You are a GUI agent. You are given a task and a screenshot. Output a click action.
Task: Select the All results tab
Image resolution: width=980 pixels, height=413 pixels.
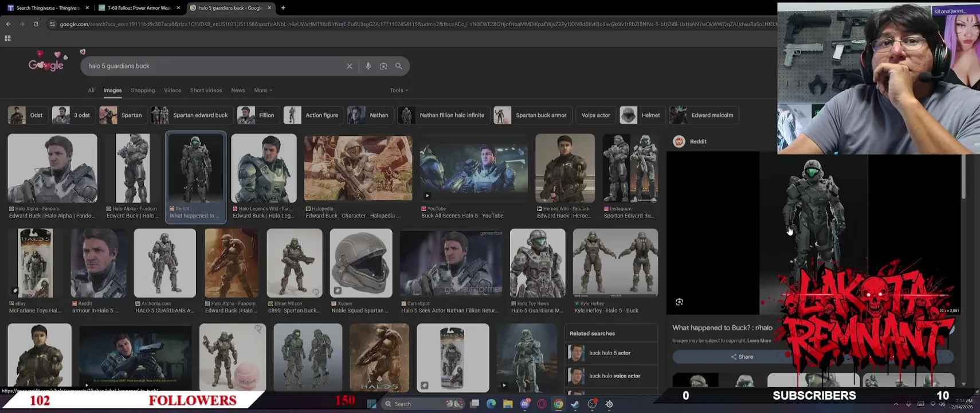91,90
